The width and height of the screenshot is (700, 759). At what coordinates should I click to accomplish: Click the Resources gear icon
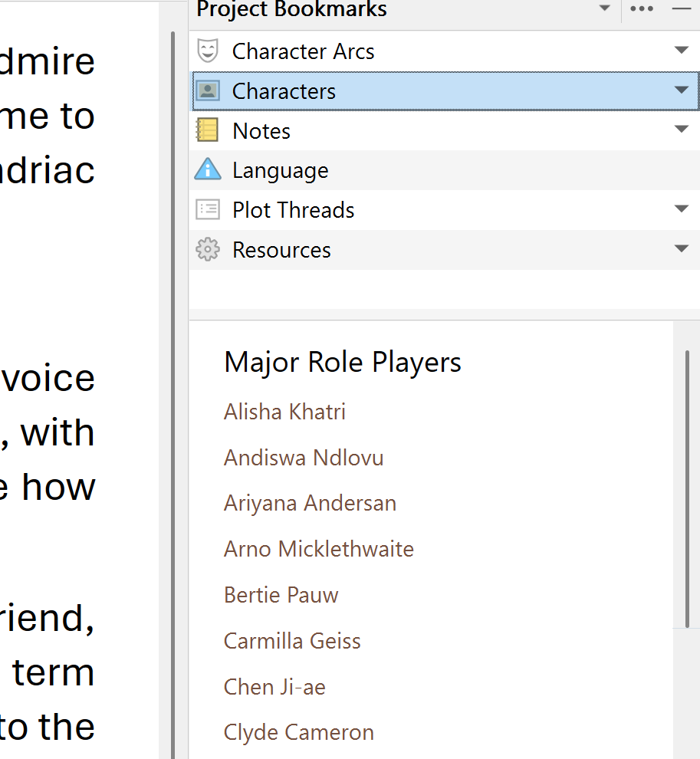tap(208, 249)
